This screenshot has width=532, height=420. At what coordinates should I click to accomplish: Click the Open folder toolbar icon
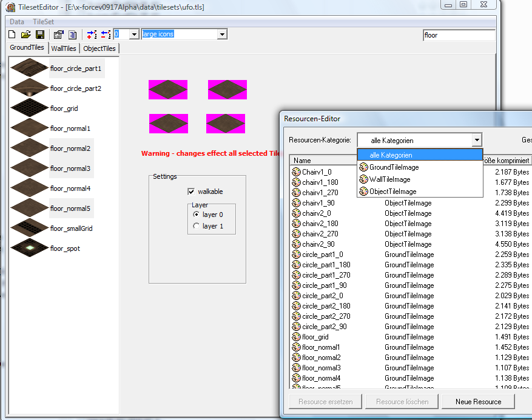(26, 35)
